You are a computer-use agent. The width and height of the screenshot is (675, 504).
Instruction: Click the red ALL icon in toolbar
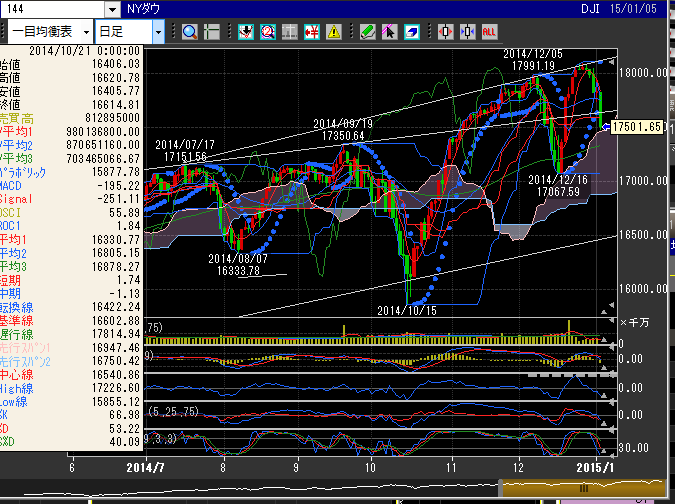(x=489, y=32)
